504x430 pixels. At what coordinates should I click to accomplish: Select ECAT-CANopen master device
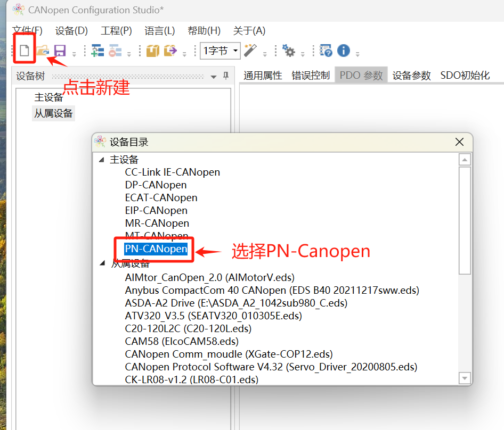pos(161,198)
